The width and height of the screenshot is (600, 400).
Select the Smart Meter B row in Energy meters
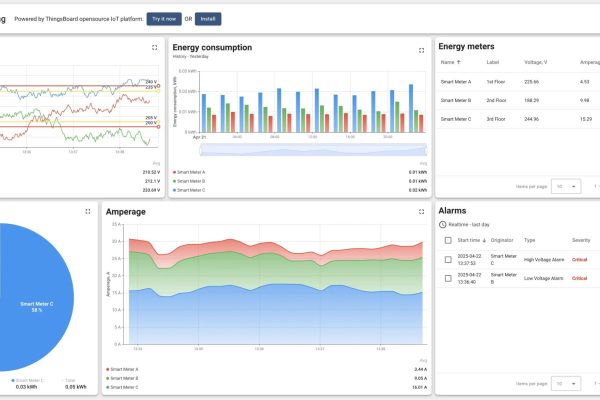[518, 100]
